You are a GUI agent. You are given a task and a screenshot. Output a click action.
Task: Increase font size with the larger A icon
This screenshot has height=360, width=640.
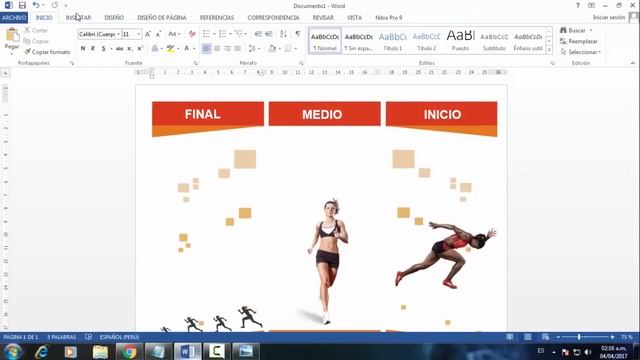pyautogui.click(x=148, y=34)
